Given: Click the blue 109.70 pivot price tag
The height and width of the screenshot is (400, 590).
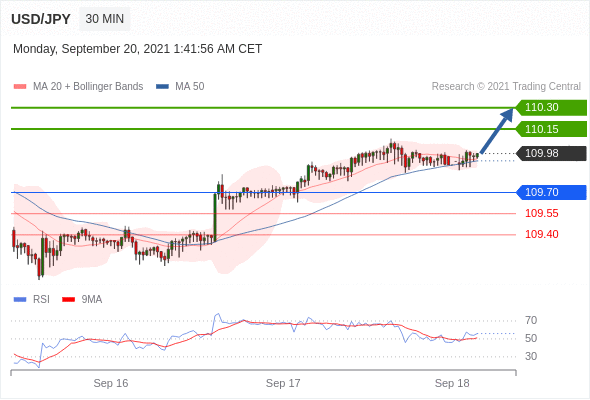Looking at the screenshot, I should (551, 192).
